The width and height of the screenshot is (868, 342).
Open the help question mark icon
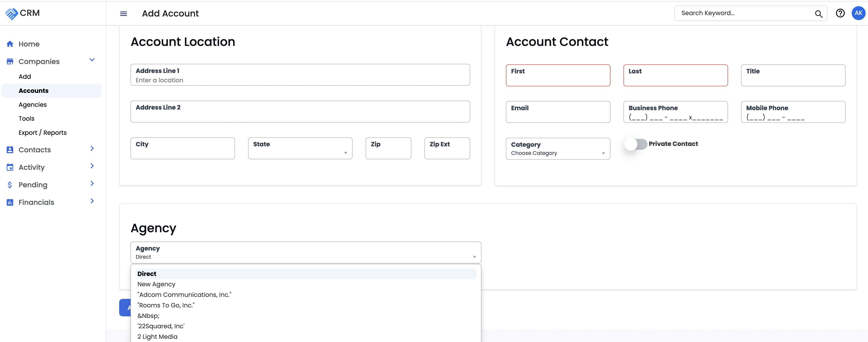pos(840,13)
